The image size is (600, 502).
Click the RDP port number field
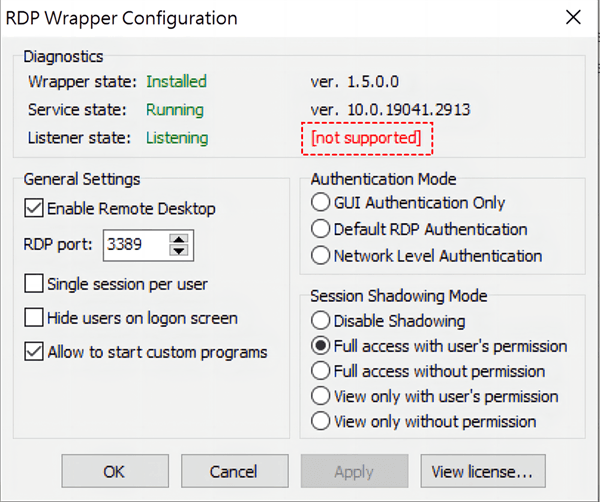tap(134, 244)
